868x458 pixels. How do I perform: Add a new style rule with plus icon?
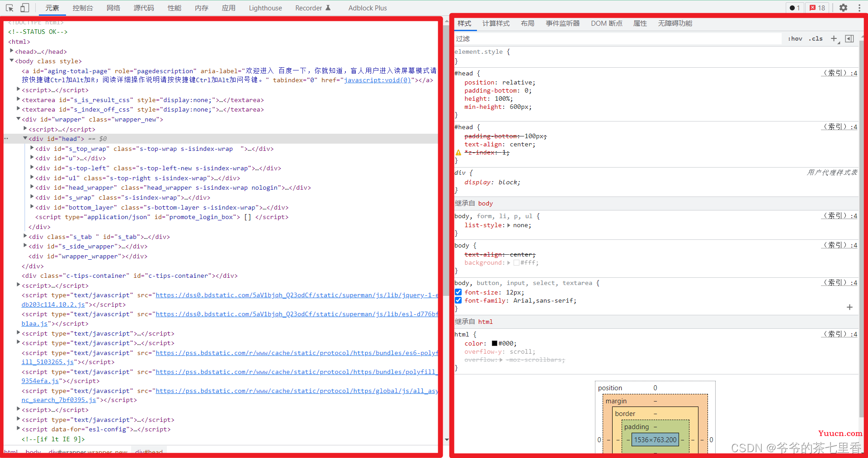click(x=834, y=39)
